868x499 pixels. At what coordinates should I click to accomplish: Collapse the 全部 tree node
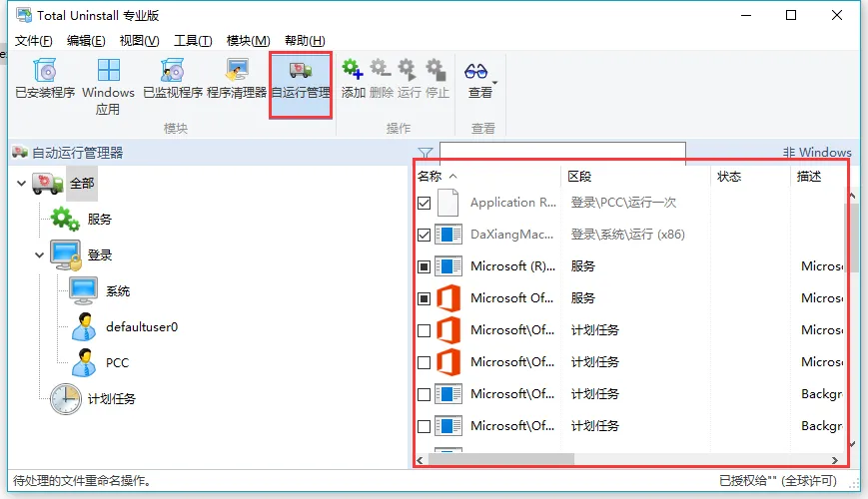point(21,183)
